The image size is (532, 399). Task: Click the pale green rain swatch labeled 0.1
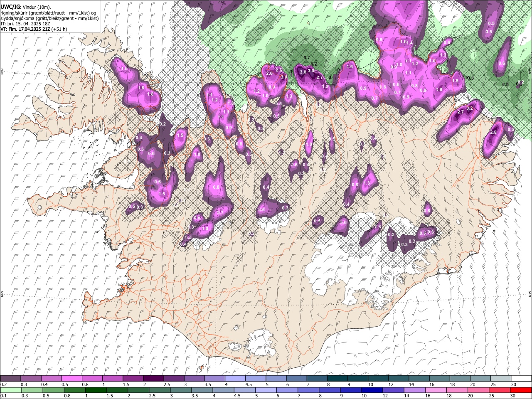pyautogui.click(x=11, y=390)
